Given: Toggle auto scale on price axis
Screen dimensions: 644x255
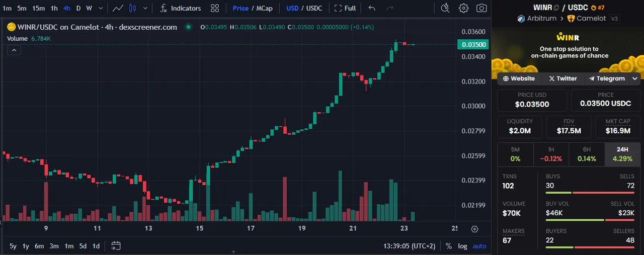Looking at the screenshot, I should click(x=479, y=246).
